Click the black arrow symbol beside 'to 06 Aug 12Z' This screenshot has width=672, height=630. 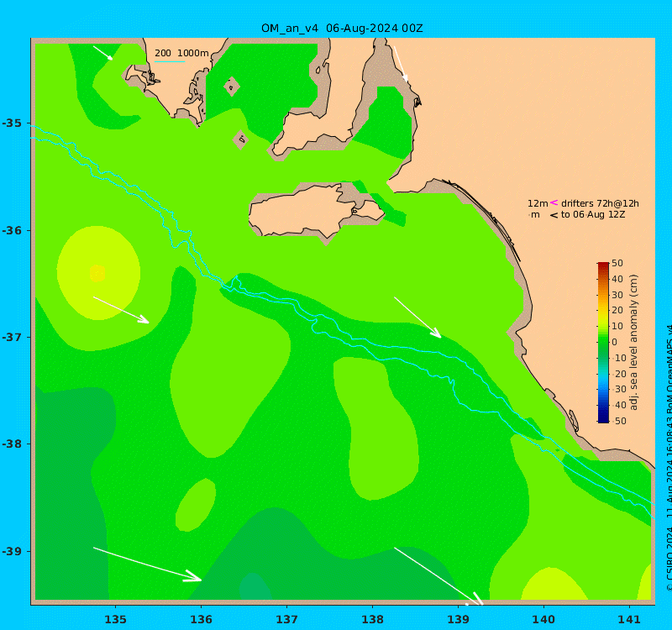[554, 215]
